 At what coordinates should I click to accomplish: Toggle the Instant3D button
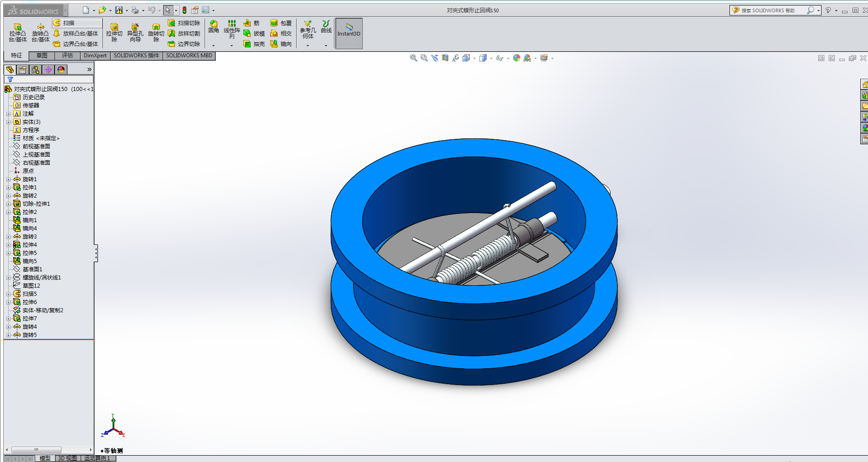pos(349,33)
